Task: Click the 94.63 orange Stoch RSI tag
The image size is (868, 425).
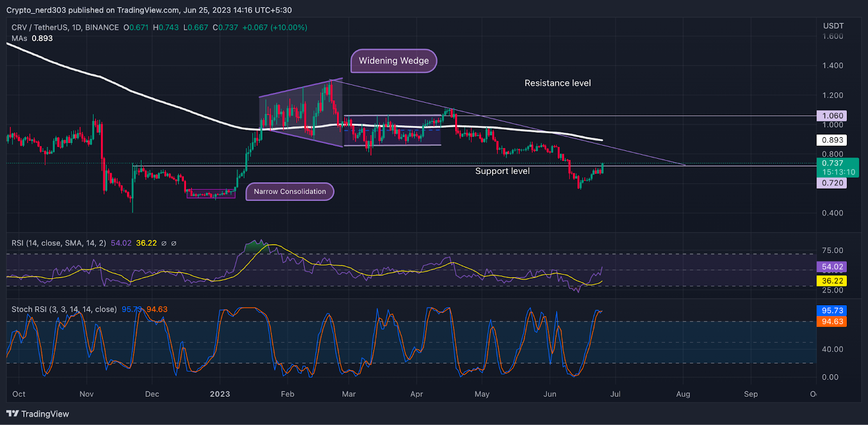Action: 832,321
